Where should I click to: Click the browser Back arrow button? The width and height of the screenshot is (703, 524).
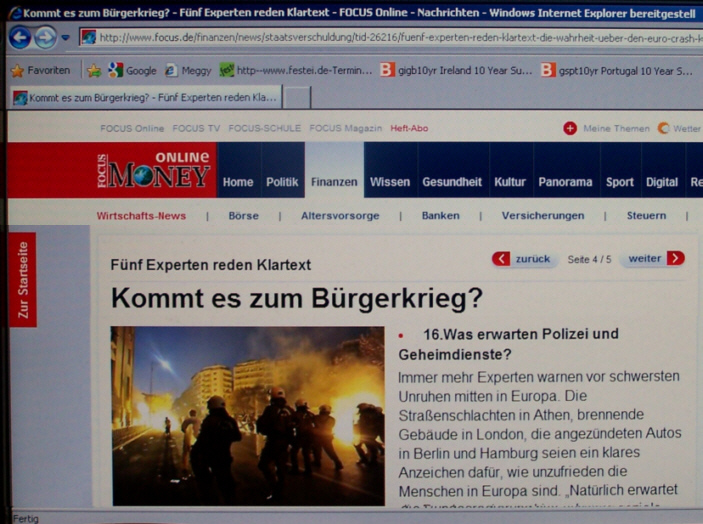point(19,38)
